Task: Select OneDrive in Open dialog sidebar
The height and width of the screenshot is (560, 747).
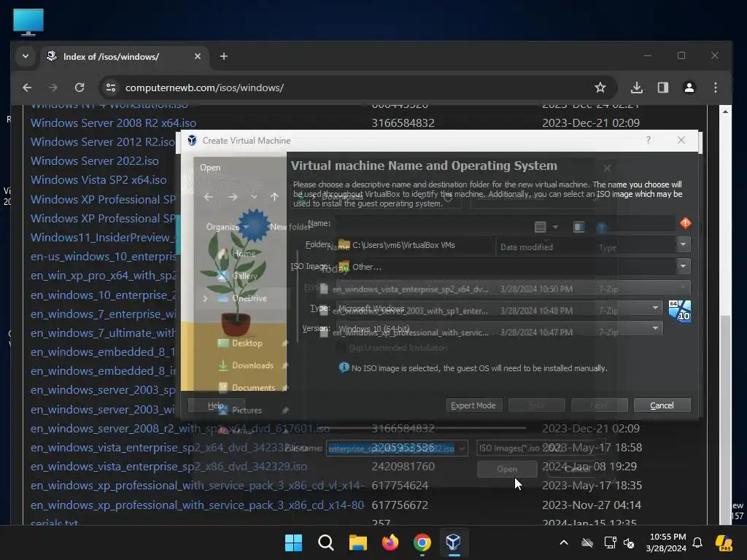Action: (x=249, y=298)
